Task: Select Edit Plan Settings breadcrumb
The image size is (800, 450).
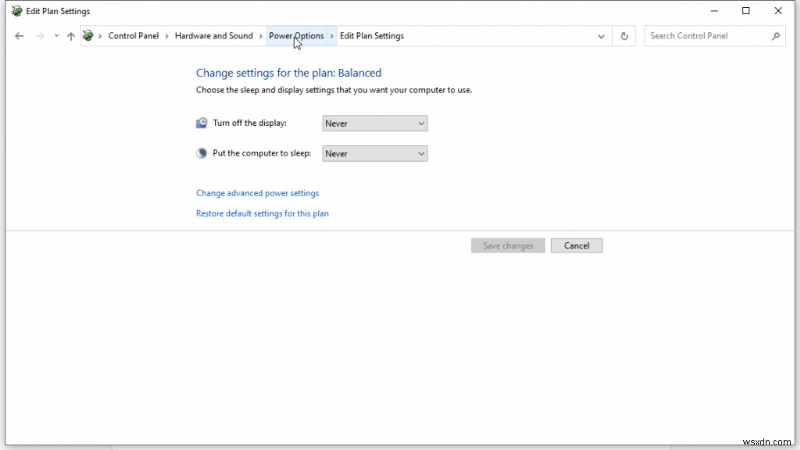Action: [372, 36]
